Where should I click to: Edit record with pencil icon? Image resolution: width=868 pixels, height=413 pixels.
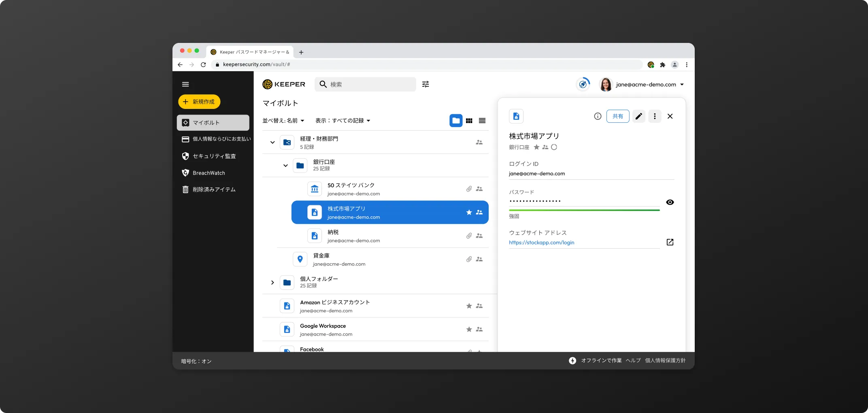pos(639,116)
